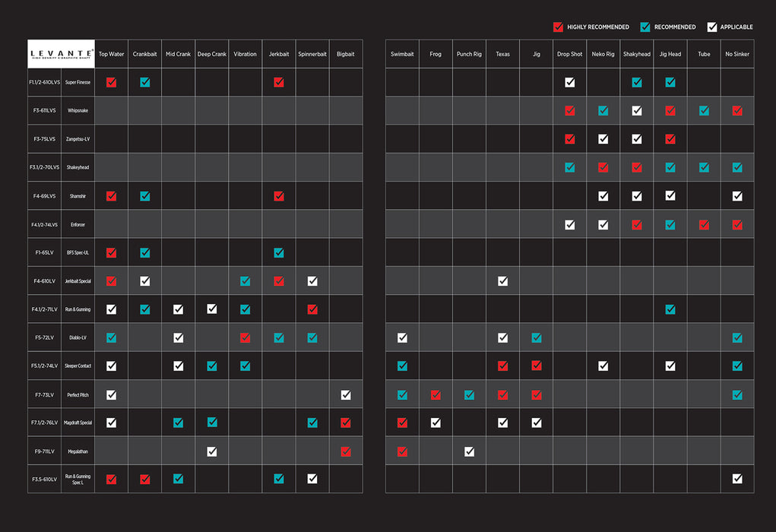The width and height of the screenshot is (776, 532).
Task: Click the 'Perfect Pitch' rod name
Action: 78,395
